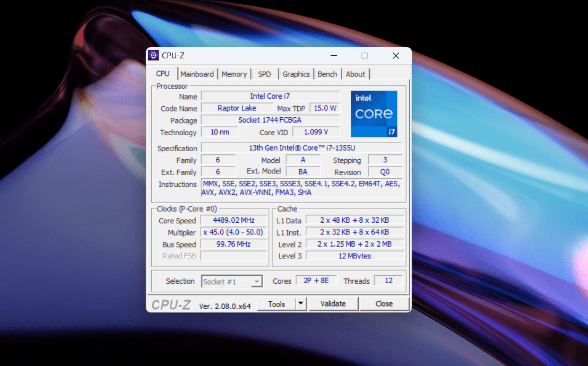Screen dimensions: 588x366
Task: Click the Technology value 10 nm
Action: (x=220, y=132)
